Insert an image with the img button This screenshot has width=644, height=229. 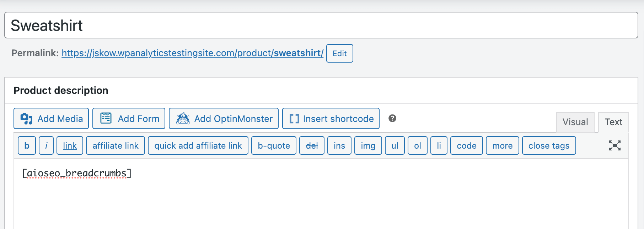coord(368,145)
